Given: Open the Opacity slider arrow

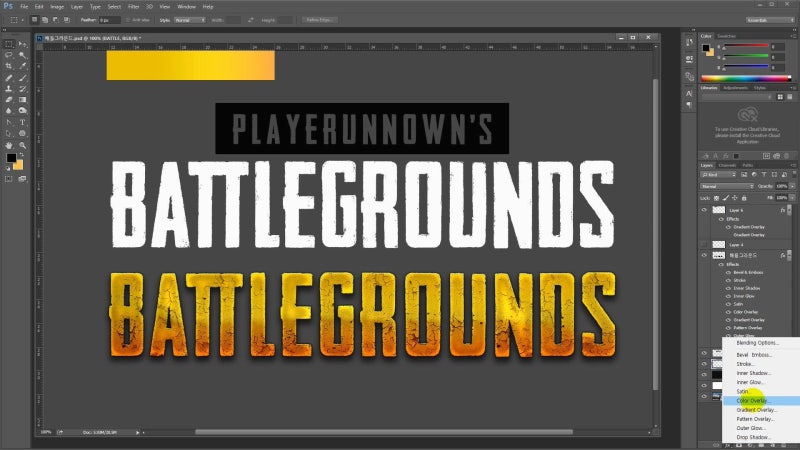Looking at the screenshot, I should pos(792,186).
